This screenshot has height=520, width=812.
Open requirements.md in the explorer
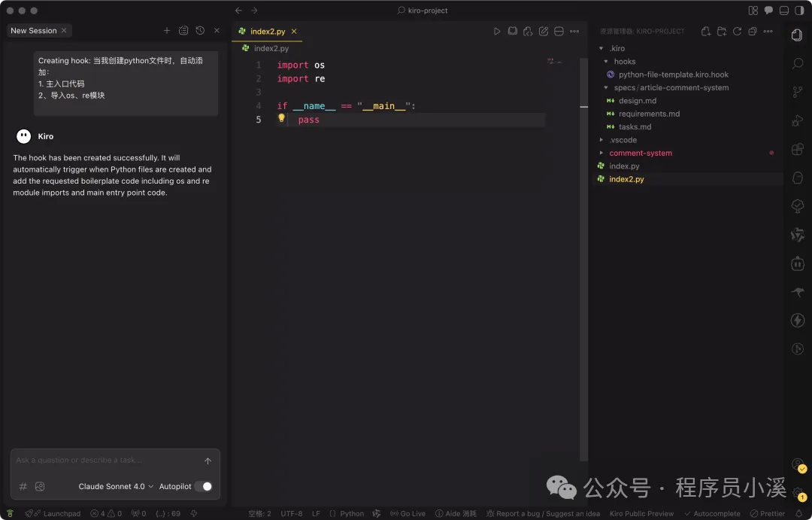click(649, 114)
